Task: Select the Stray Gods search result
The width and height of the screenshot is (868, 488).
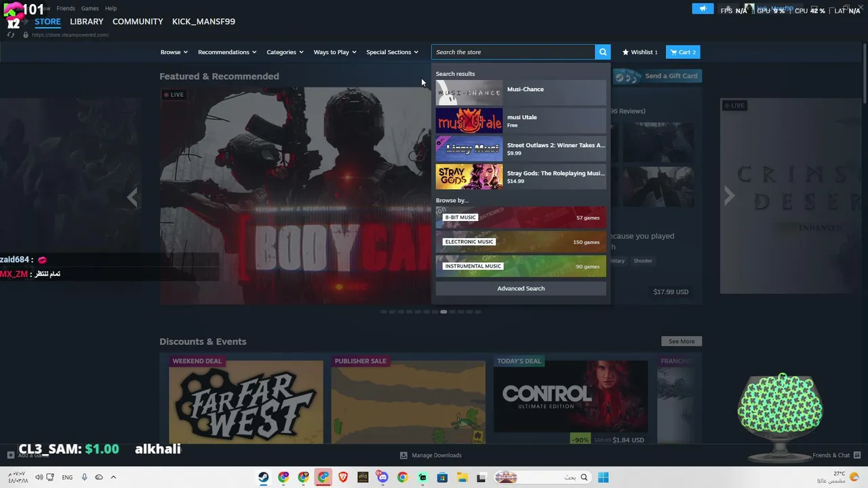Action: click(521, 177)
